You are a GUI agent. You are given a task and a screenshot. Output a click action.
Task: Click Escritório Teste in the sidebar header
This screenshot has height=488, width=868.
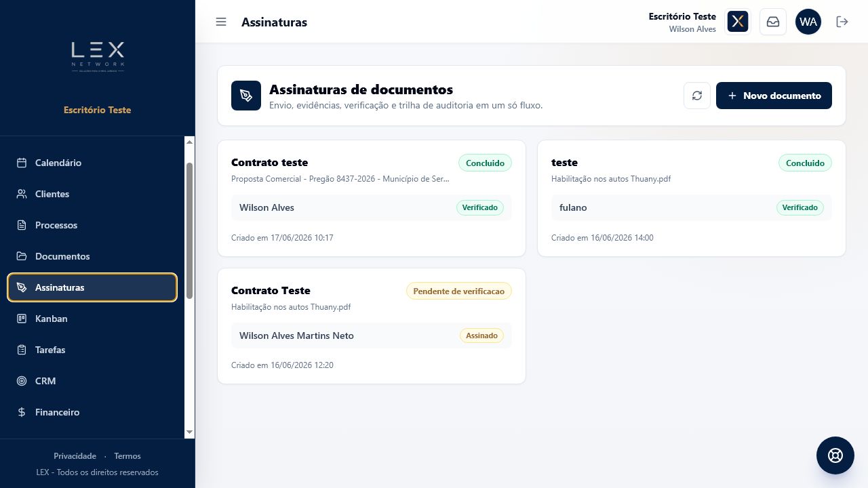tap(98, 110)
